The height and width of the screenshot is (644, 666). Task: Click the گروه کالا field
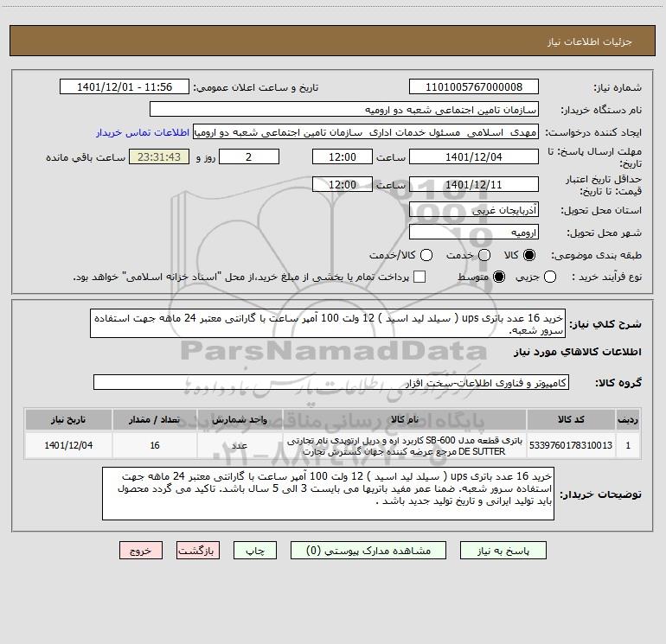[331, 382]
